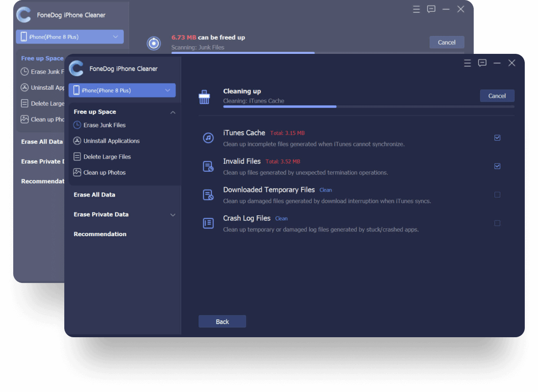Click the Downloaded Temporary Files icon

pos(208,195)
